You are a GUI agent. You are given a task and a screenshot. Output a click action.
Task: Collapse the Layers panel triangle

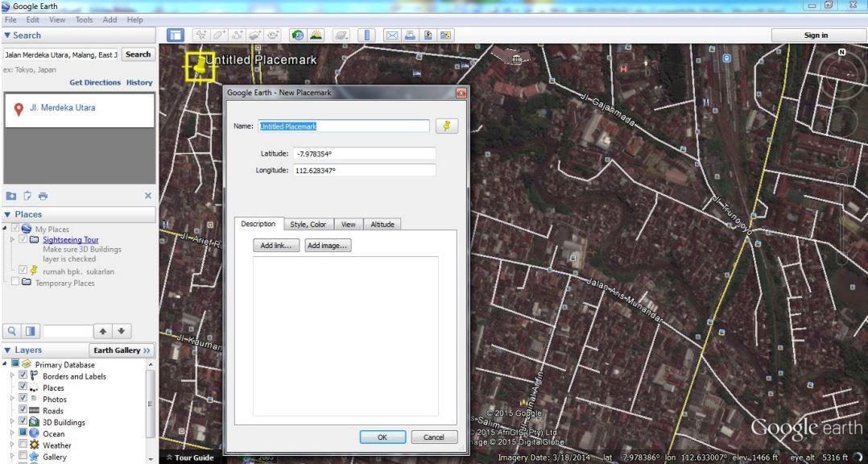(7, 350)
